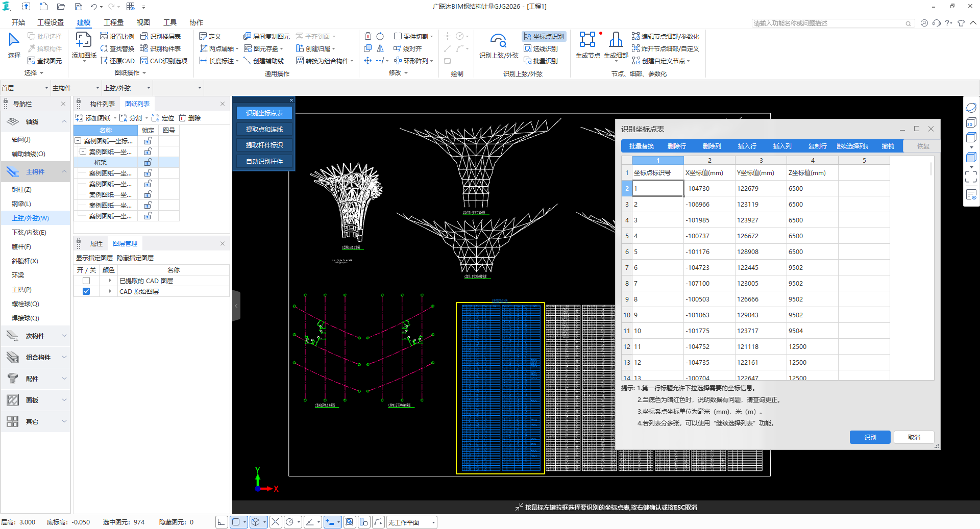The height and width of the screenshot is (529, 980).
Task: Open the 建模 ribbon tab
Action: (x=84, y=22)
